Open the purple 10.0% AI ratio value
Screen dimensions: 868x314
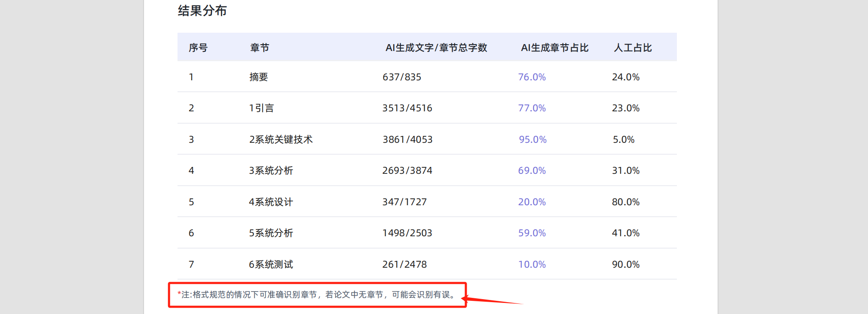[x=532, y=264]
